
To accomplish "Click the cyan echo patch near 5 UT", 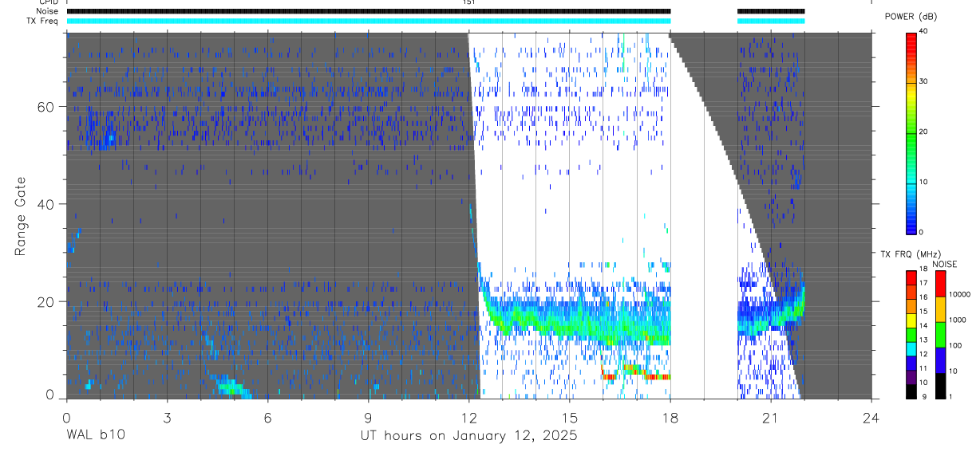I will (x=231, y=387).
